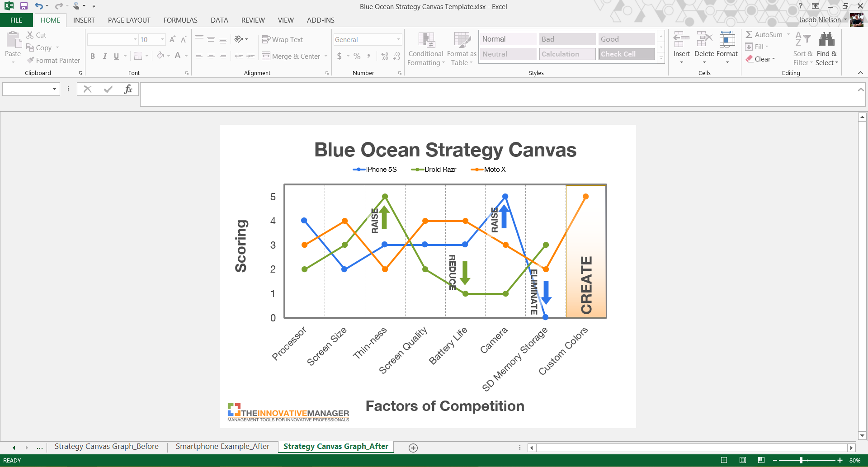Open Sort & Filter options
Screen dimensions: 868x467
pos(803,49)
